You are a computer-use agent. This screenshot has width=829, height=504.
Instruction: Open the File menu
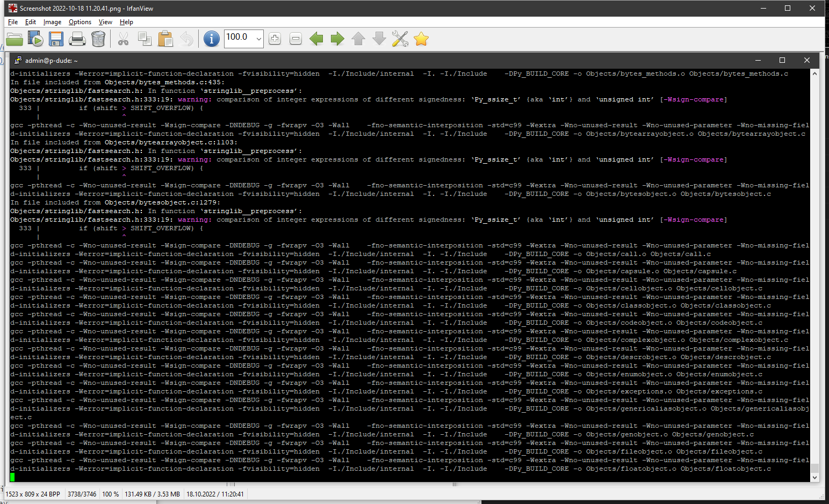click(x=13, y=22)
